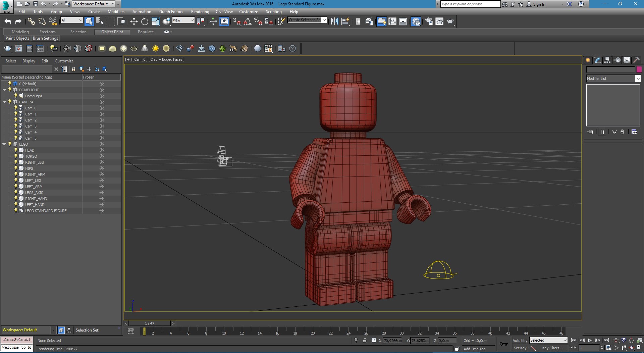644x353 pixels.
Task: Click the Set Key button
Action: 520,348
